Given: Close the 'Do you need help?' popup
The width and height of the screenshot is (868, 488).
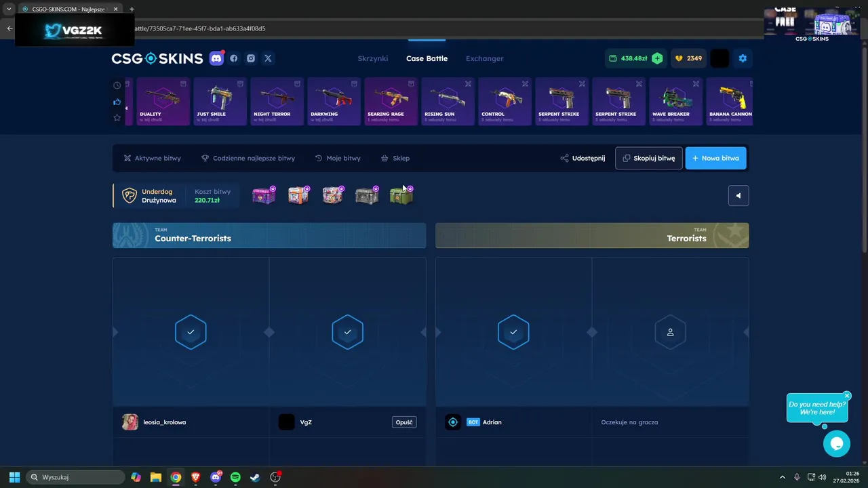Looking at the screenshot, I should (847, 395).
